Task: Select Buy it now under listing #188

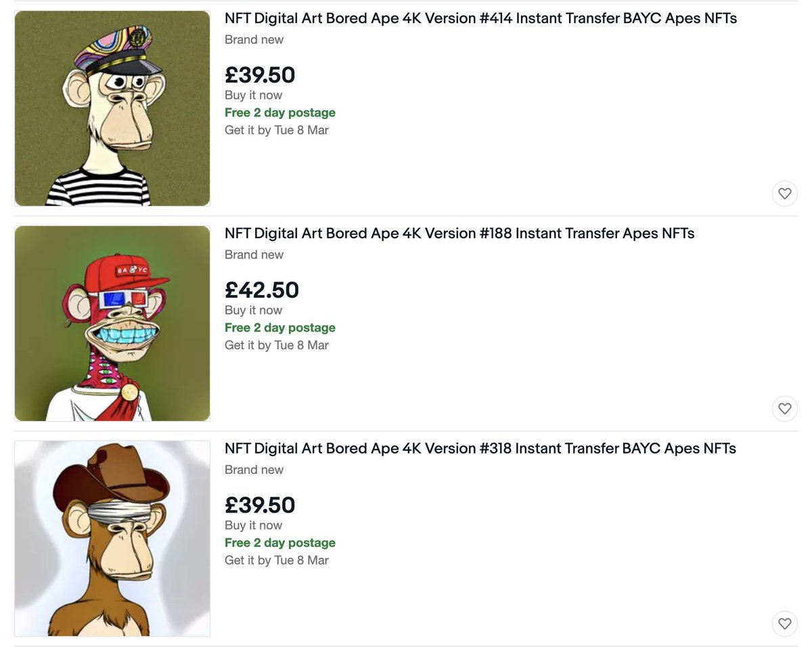Action: [x=253, y=311]
